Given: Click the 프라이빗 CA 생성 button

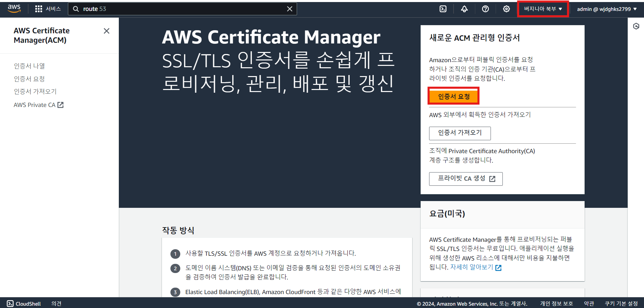Looking at the screenshot, I should pyautogui.click(x=466, y=179).
